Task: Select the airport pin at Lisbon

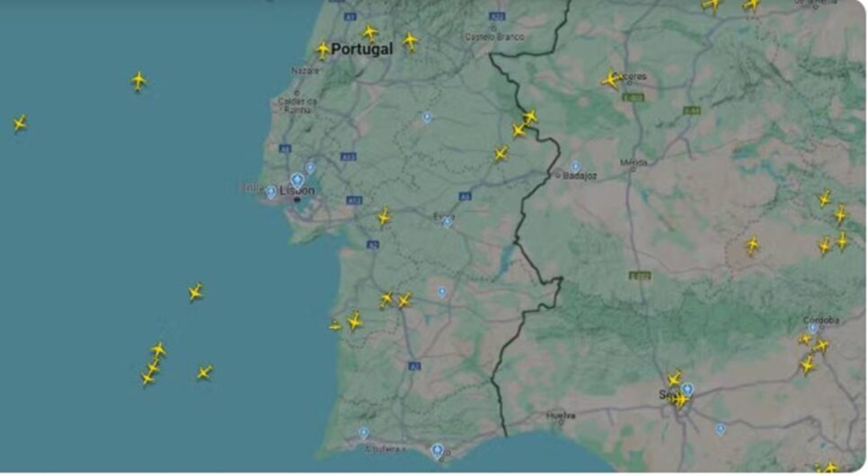Action: [x=297, y=181]
